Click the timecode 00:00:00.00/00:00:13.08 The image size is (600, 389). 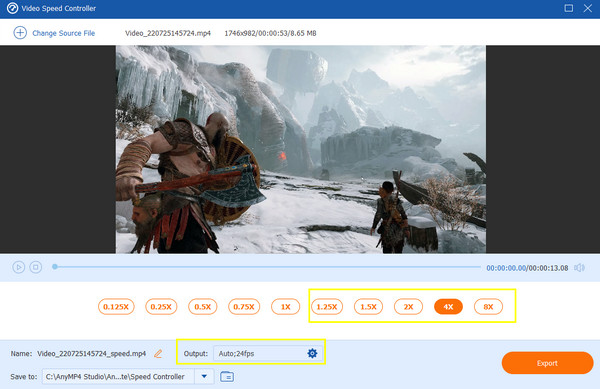click(x=527, y=268)
